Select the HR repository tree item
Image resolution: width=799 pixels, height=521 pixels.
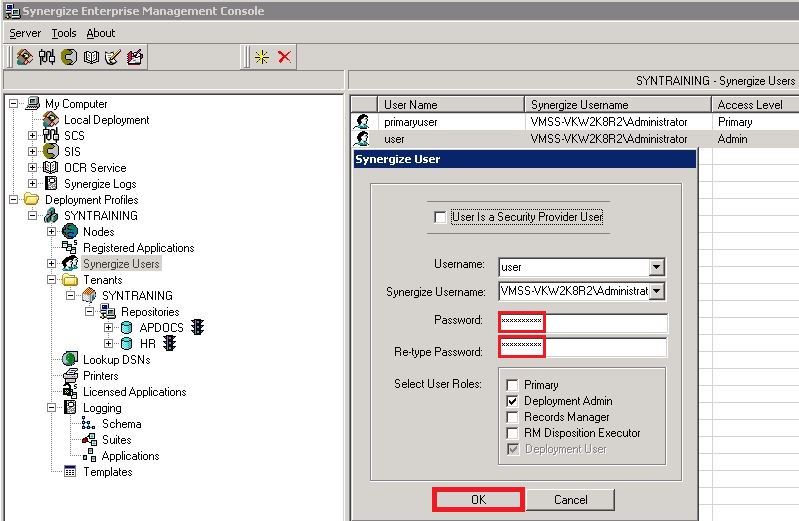148,344
